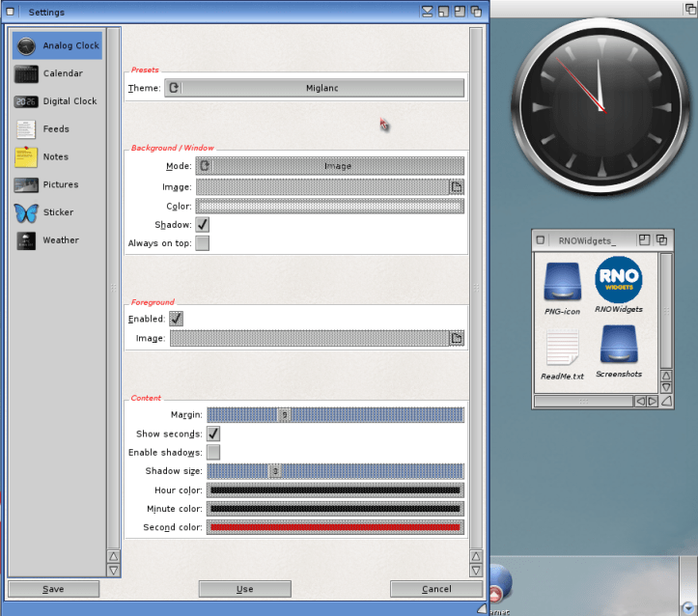Turn on the Enable shadows checkbox
This screenshot has height=616, width=698.
[x=213, y=453]
